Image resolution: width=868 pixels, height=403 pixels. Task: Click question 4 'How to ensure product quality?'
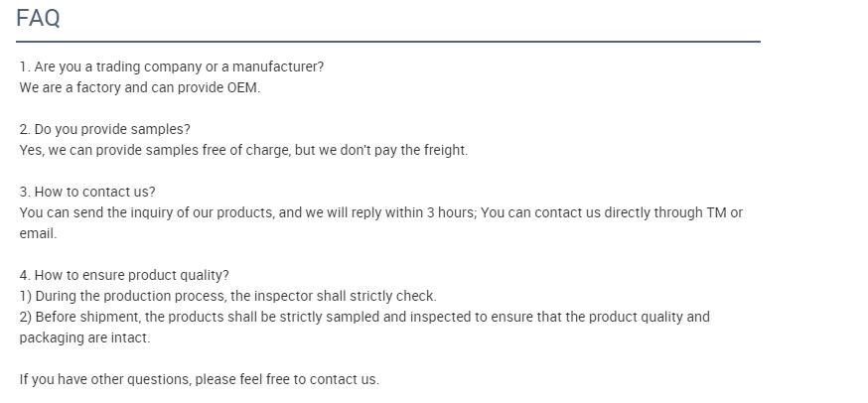tap(124, 275)
